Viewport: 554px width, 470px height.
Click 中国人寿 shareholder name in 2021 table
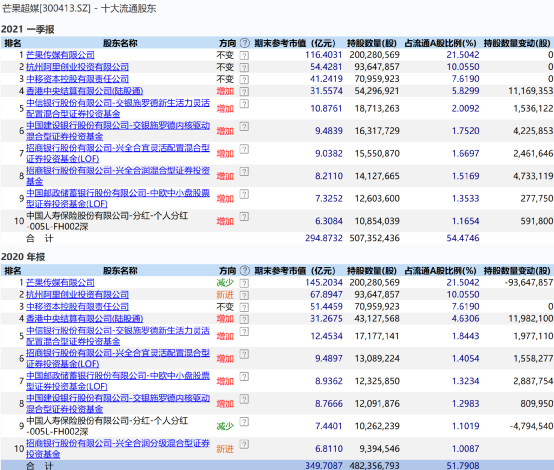coord(107,221)
